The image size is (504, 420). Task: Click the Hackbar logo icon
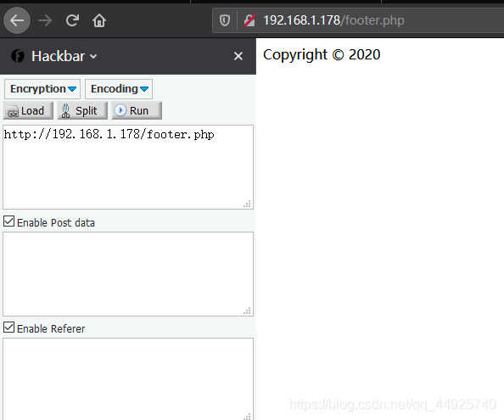[x=18, y=56]
